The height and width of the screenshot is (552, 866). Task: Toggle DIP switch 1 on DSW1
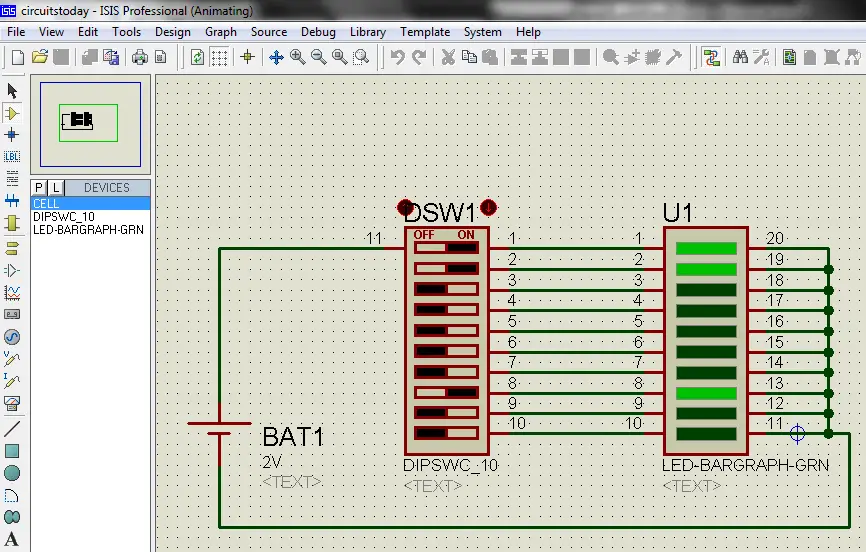click(x=446, y=248)
